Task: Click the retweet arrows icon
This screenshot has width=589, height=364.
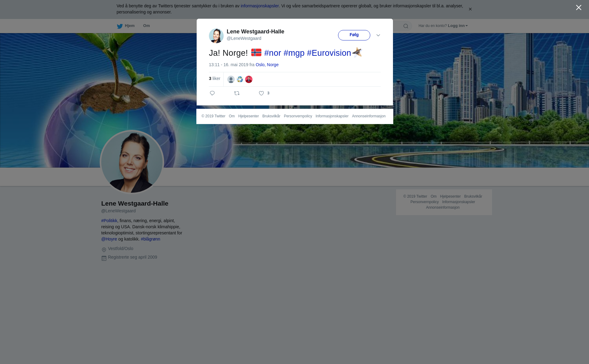Action: 237,93
